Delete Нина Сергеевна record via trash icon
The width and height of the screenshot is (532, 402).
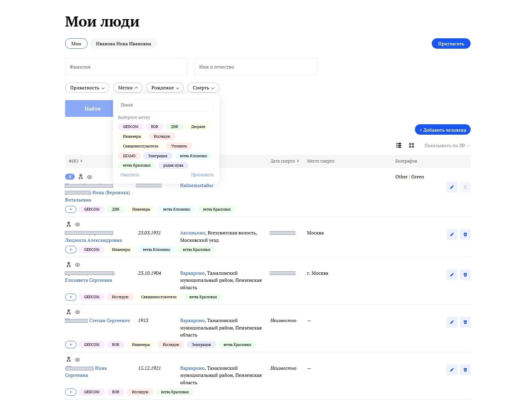tap(465, 370)
